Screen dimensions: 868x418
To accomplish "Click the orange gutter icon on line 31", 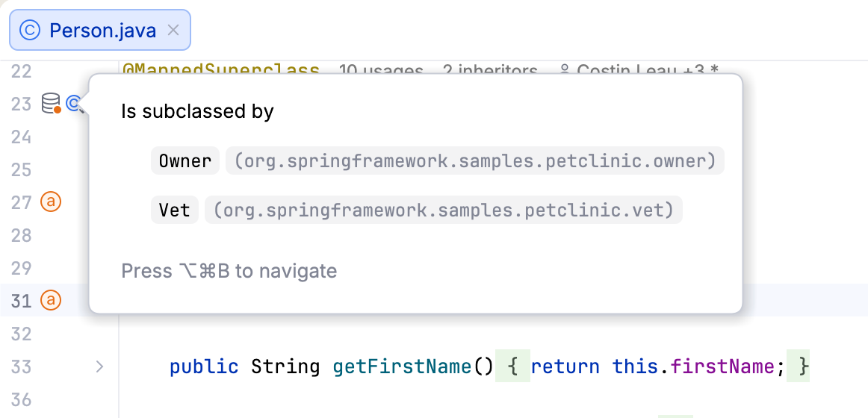I will pos(51,301).
